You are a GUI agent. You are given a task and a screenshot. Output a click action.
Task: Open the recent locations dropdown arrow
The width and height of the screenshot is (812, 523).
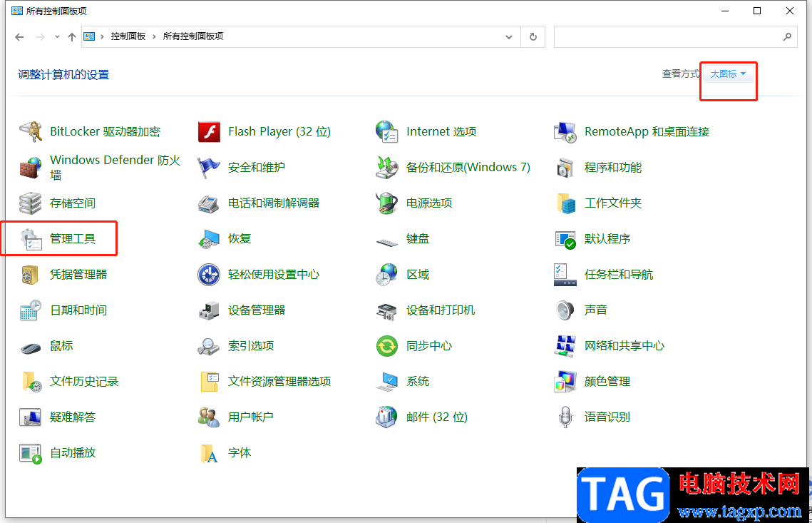pos(57,37)
